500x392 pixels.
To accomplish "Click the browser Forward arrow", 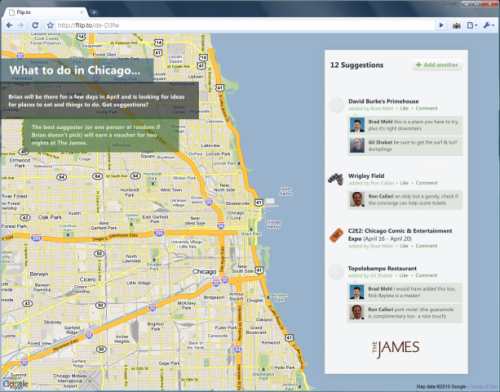I will 21,25.
